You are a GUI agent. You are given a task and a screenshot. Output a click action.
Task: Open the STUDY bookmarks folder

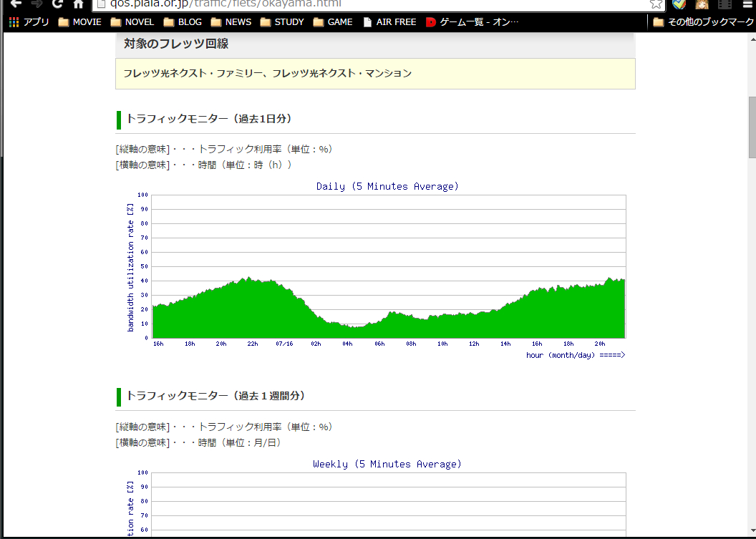pyautogui.click(x=282, y=22)
